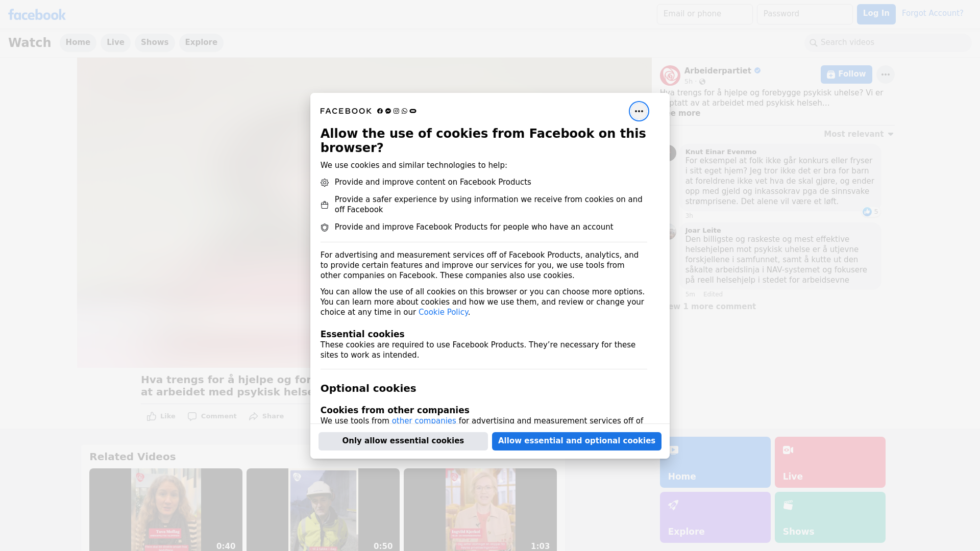Open the green Shows tile

click(830, 517)
